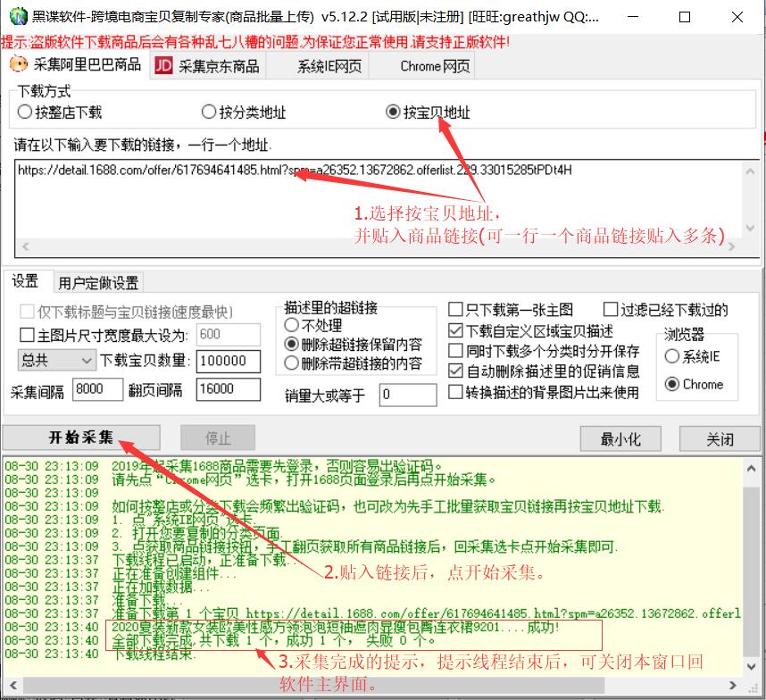
Task: Choose 删除带超链接的内容 option
Action: (x=354, y=363)
